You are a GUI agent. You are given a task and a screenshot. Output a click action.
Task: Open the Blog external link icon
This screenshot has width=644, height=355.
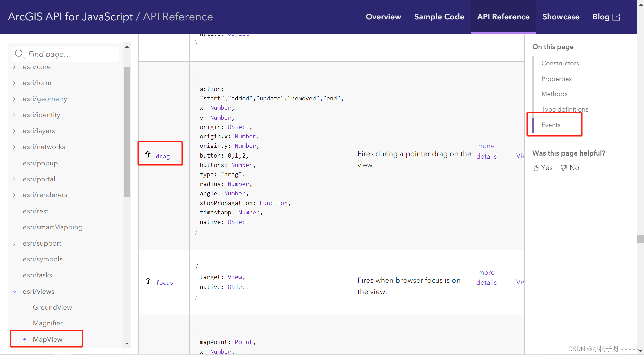[616, 17]
